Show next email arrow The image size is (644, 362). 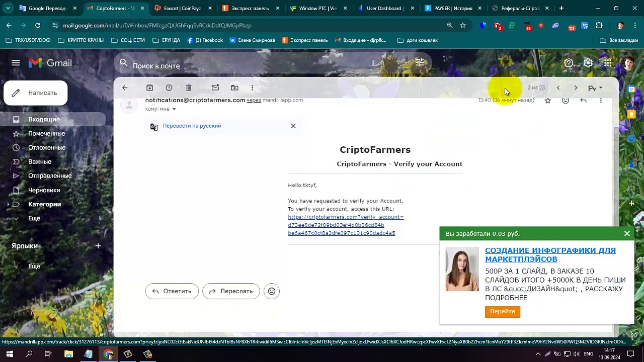pos(576,87)
